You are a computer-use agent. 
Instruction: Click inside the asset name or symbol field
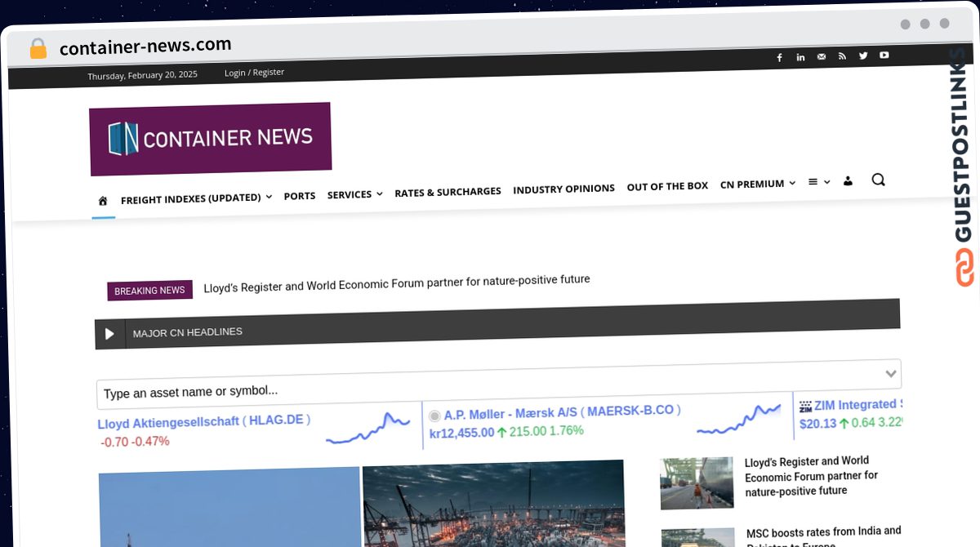(498, 384)
